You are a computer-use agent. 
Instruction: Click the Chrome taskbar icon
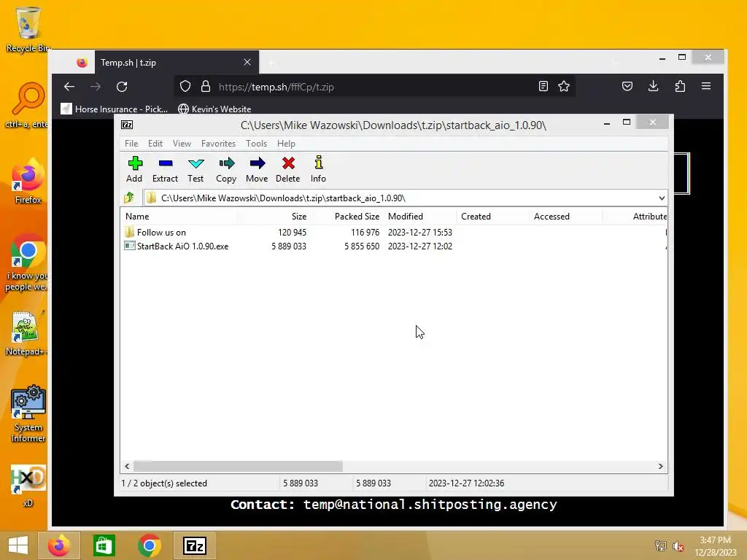149,545
